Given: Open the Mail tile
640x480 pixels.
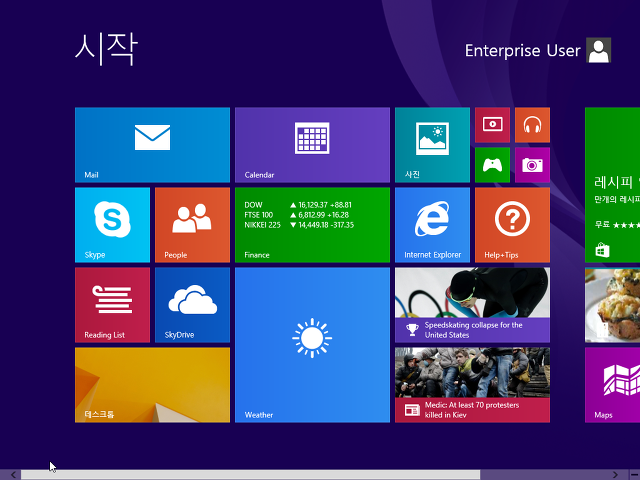Looking at the screenshot, I should (x=152, y=145).
